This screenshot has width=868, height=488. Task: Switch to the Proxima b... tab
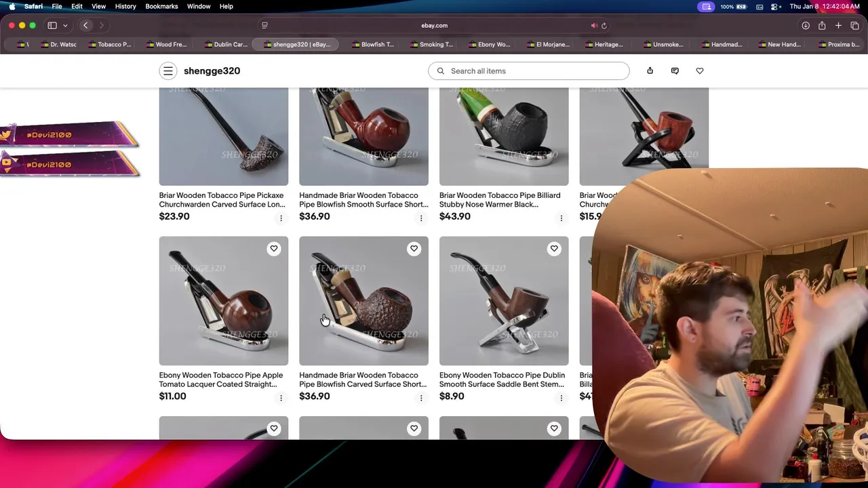(839, 45)
